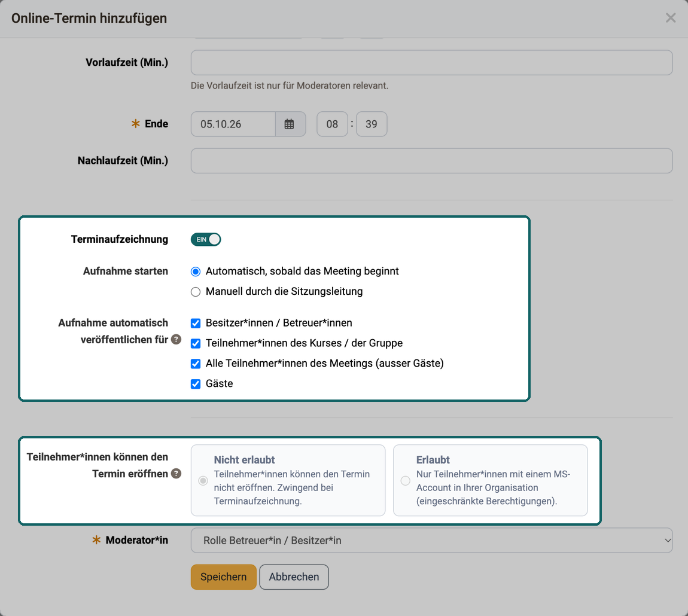Click the Aufnahme starten label
Viewport: 688px width, 616px height.
pyautogui.click(x=126, y=271)
